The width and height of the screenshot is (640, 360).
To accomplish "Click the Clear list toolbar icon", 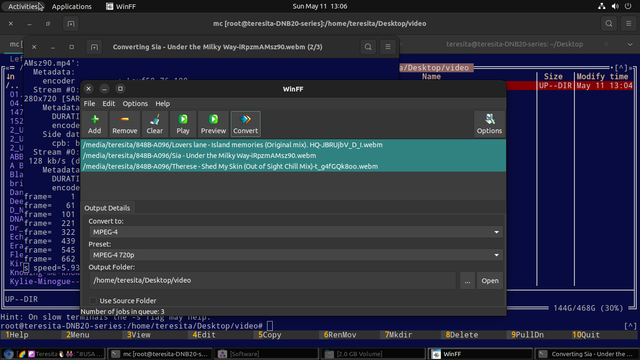I will 154,124.
